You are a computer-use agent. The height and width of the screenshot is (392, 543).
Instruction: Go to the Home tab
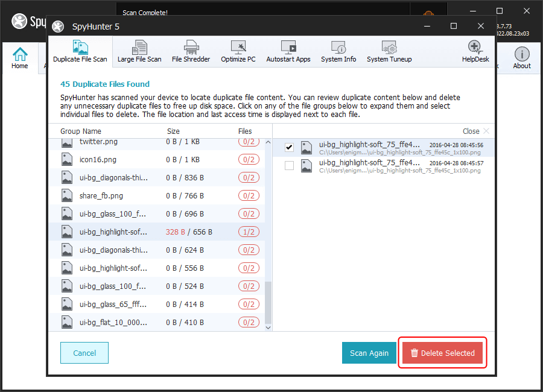coord(20,58)
